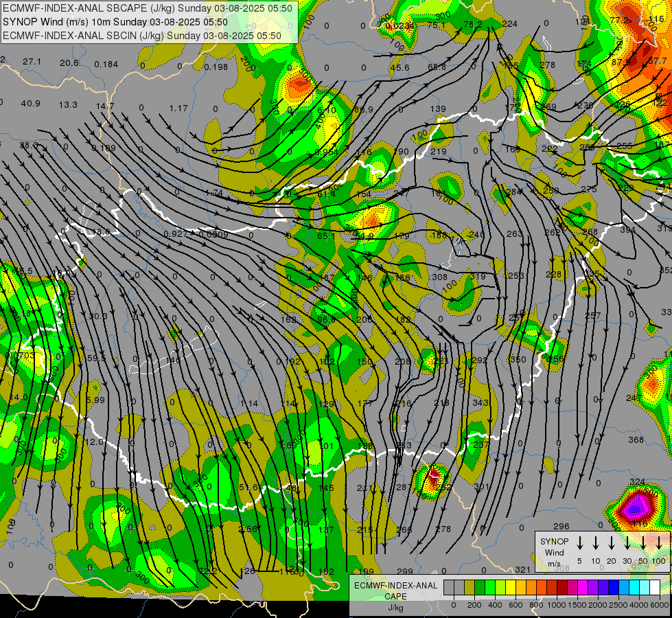
Task: Click the 2500 tick label on CAPE legend
Action: point(618,605)
